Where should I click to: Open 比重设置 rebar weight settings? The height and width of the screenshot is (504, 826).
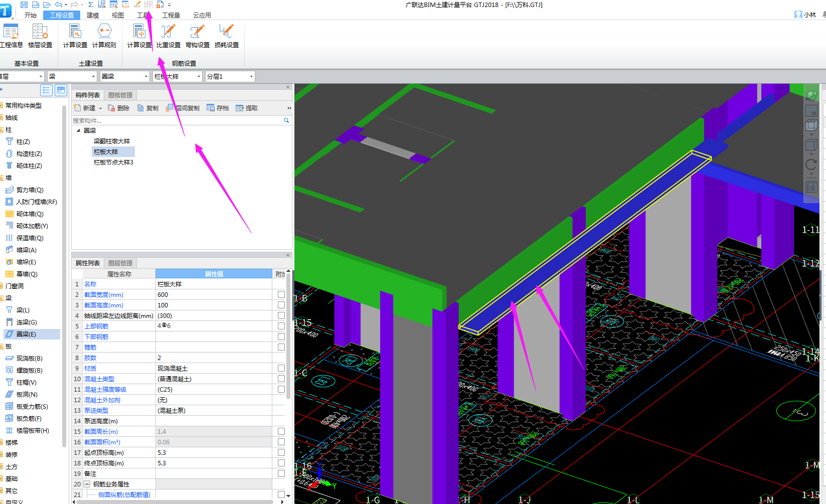pos(169,36)
